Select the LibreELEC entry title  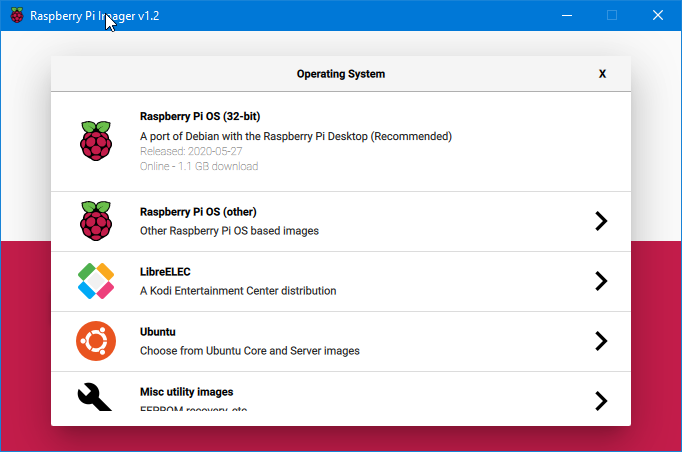click(165, 272)
